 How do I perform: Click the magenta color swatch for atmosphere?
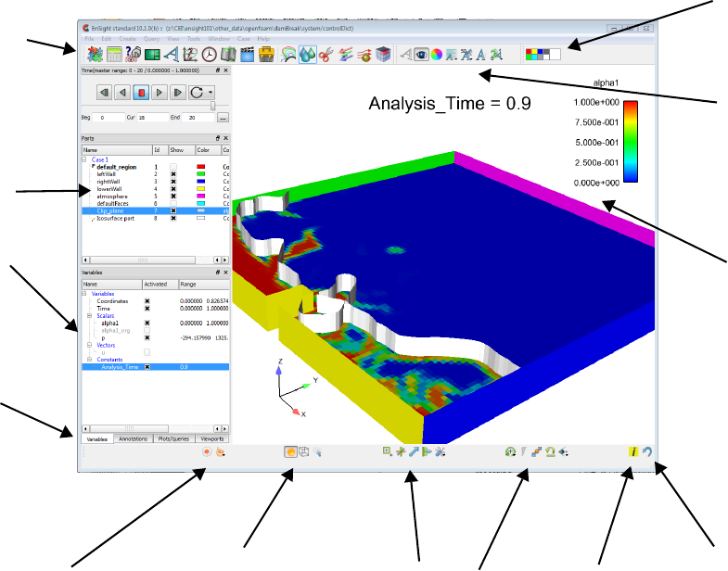click(x=200, y=197)
